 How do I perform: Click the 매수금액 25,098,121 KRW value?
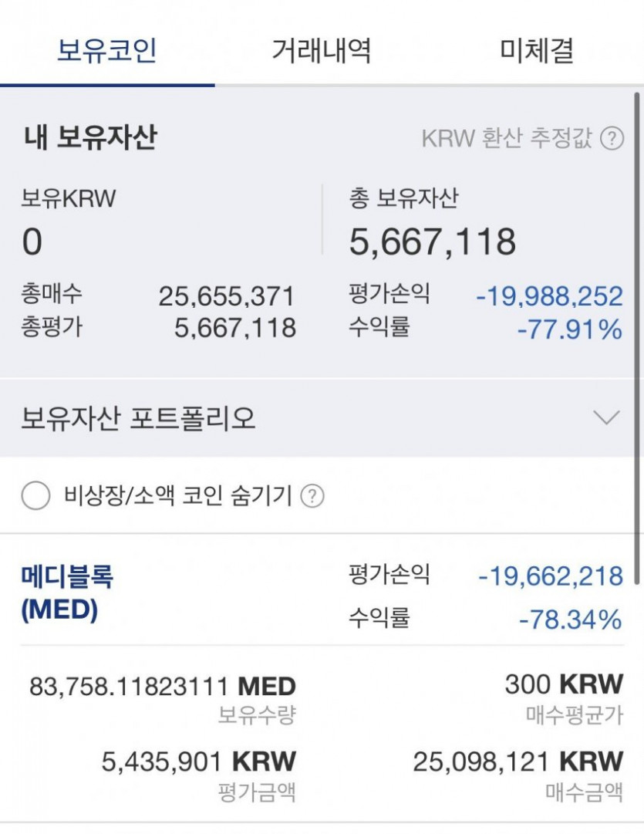(x=518, y=761)
